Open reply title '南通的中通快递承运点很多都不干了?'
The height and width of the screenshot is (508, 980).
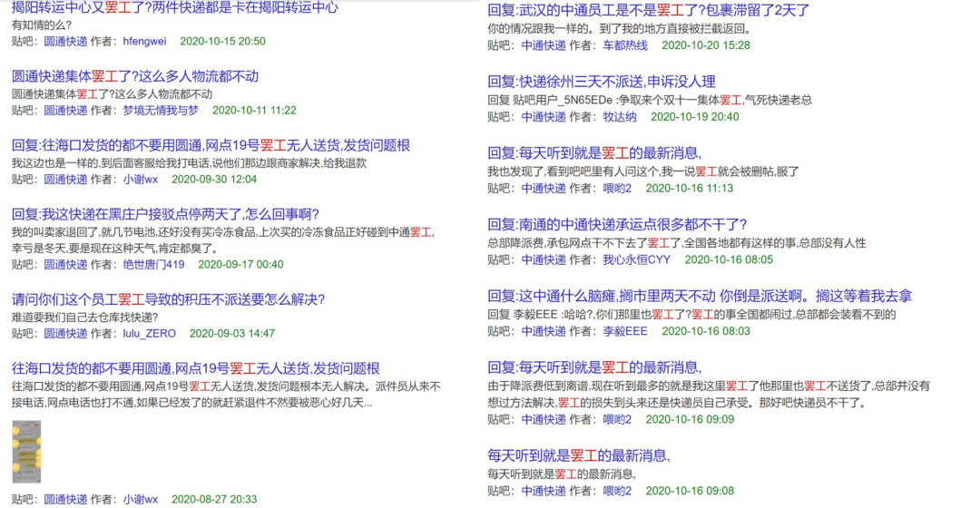[x=617, y=224]
